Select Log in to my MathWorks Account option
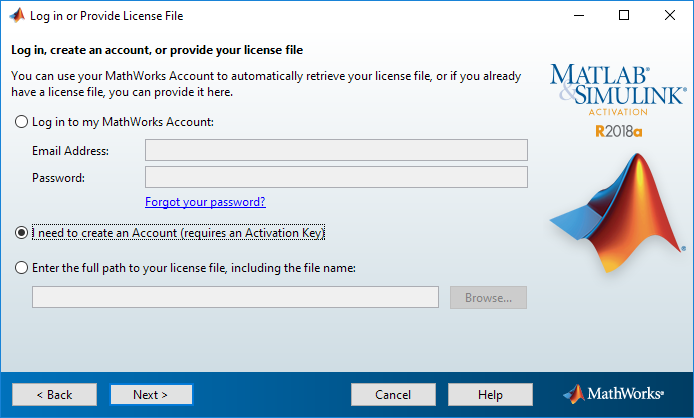This screenshot has width=694, height=418. tap(21, 122)
